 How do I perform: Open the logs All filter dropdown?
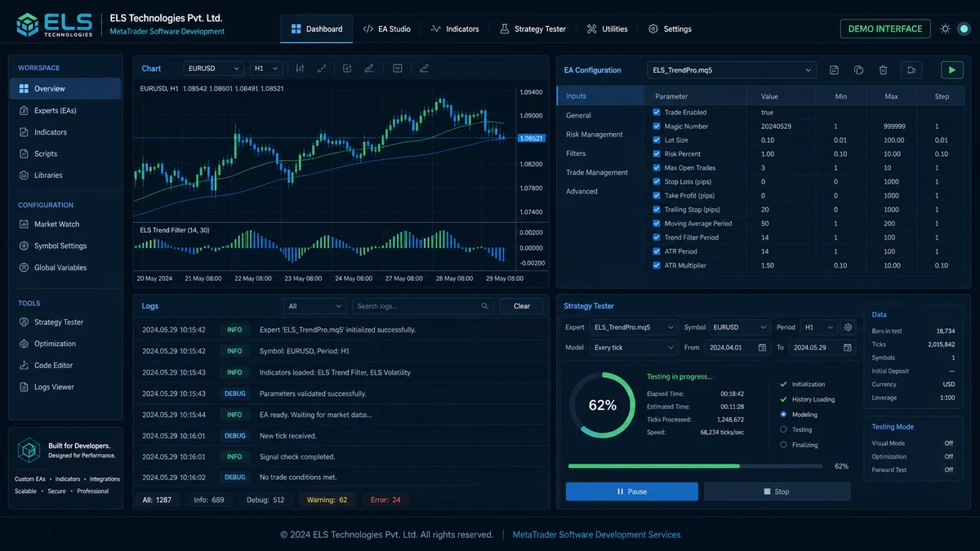tap(315, 306)
